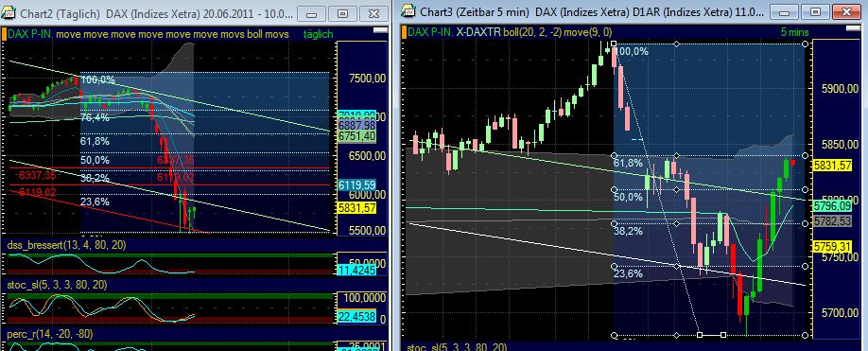Click the '5 mins' timeframe label
Screen dimensions: 868x351
click(x=795, y=33)
